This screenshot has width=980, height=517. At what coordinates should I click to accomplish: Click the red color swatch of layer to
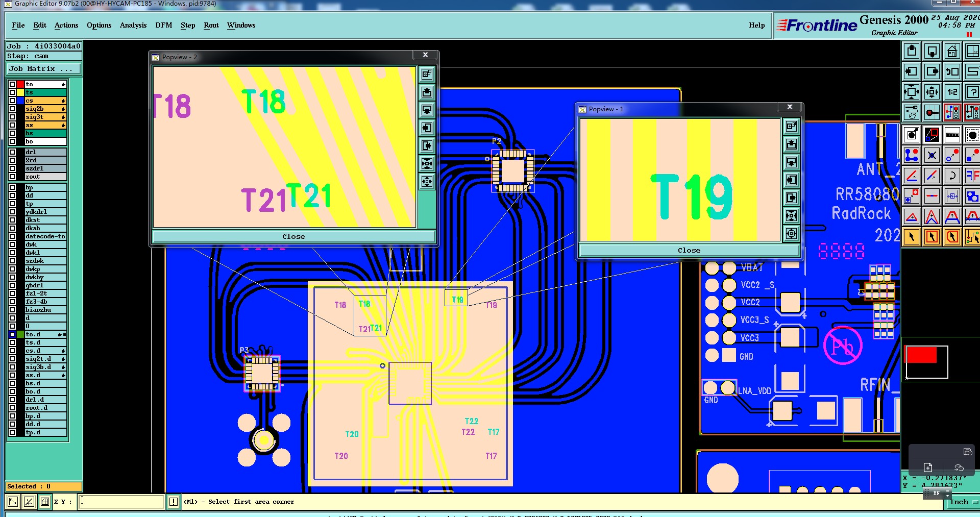click(x=20, y=84)
